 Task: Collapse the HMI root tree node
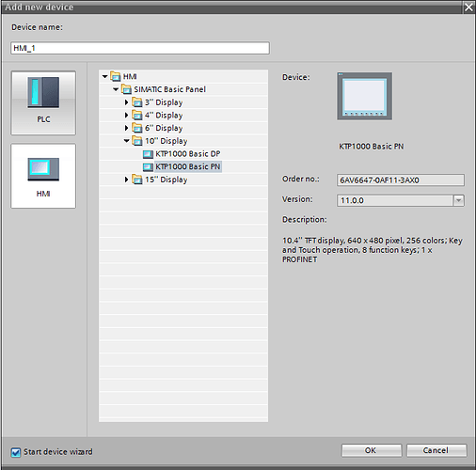105,76
